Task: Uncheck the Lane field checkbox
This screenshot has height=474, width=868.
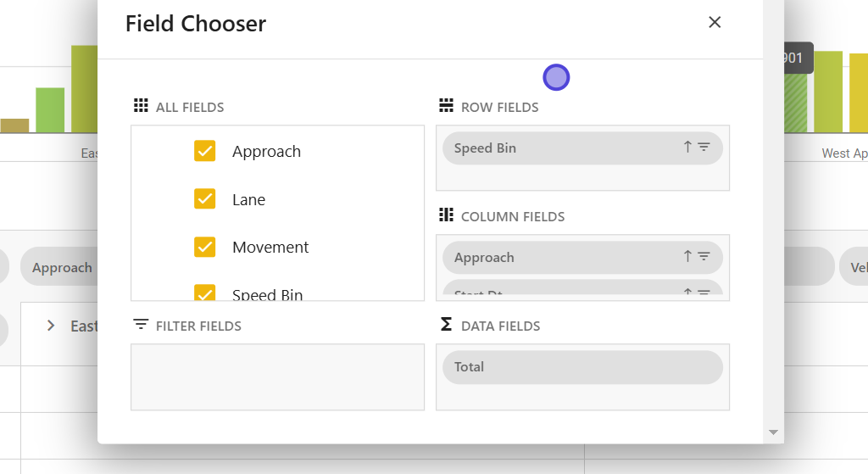Action: pyautogui.click(x=205, y=199)
